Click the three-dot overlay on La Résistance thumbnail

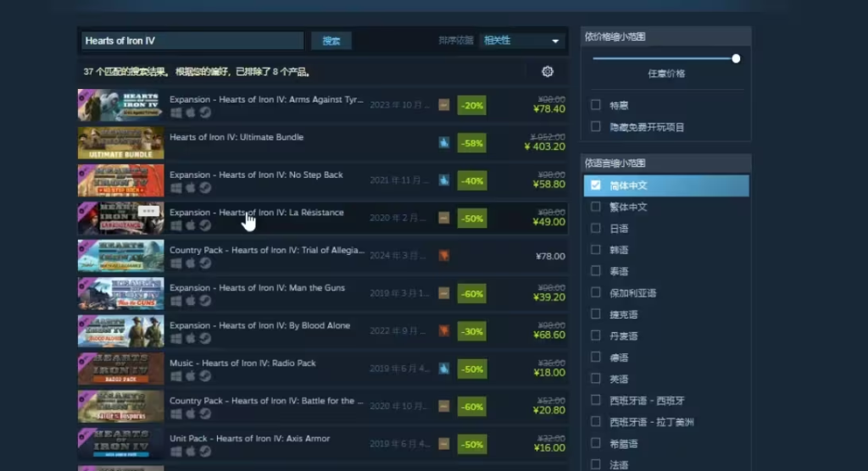[x=147, y=211]
